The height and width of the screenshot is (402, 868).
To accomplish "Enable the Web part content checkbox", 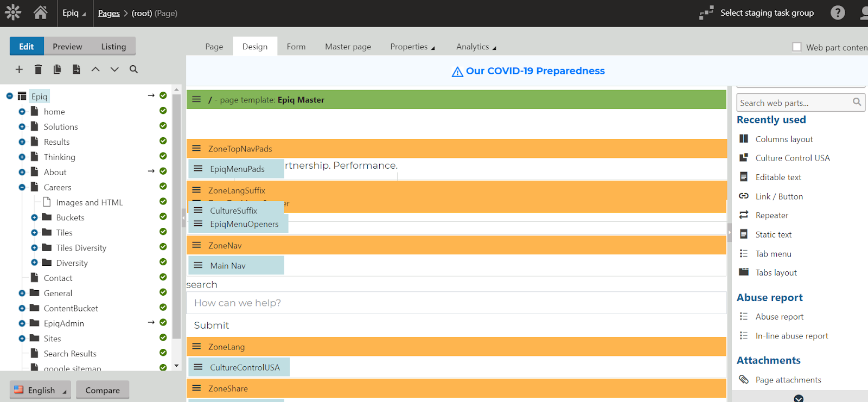I will [x=796, y=47].
